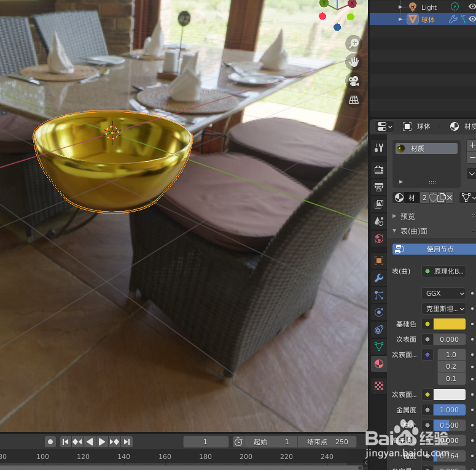Click the viewport zoom magnifier gizmo
The height and width of the screenshot is (470, 476).
click(354, 44)
